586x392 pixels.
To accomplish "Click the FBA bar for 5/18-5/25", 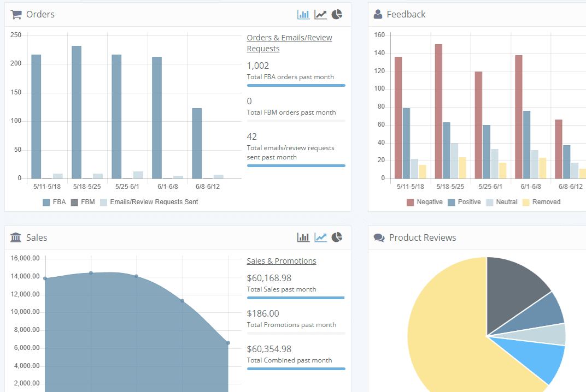I will pyautogui.click(x=77, y=112).
